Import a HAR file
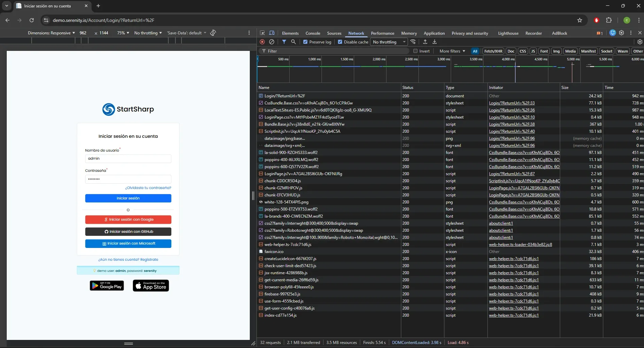This screenshot has height=348, width=644. click(425, 42)
